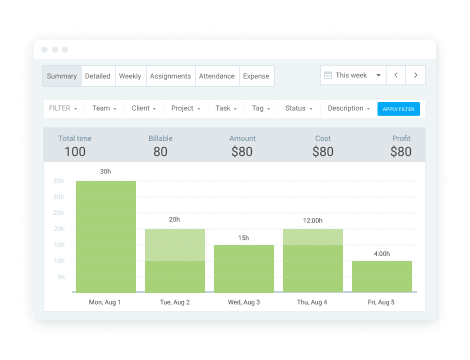The width and height of the screenshot is (470, 360).
Task: Click the calendar icon beside This week
Action: [x=328, y=75]
